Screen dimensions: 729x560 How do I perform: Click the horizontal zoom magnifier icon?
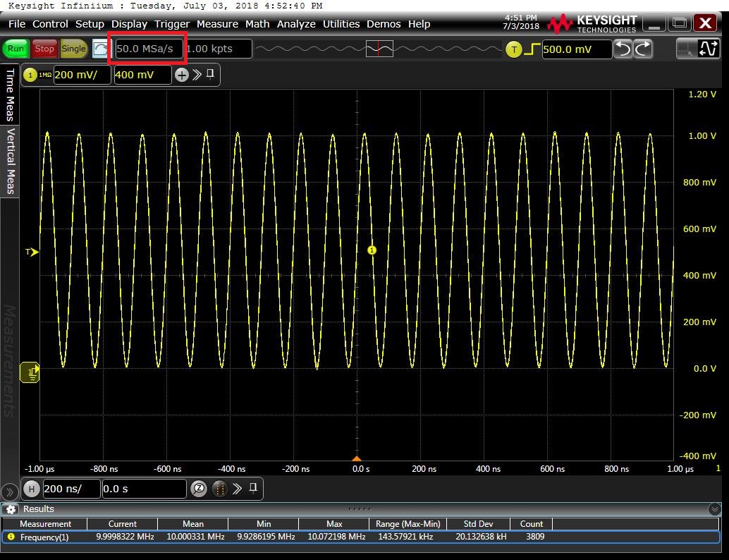tap(199, 489)
